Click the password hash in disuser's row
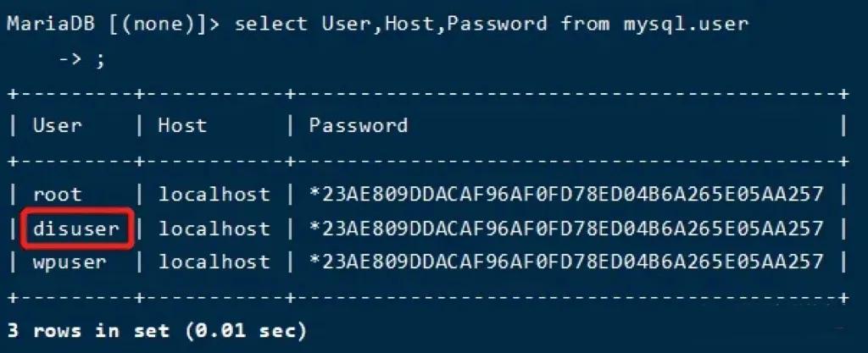868x353 pixels. pyautogui.click(x=565, y=228)
